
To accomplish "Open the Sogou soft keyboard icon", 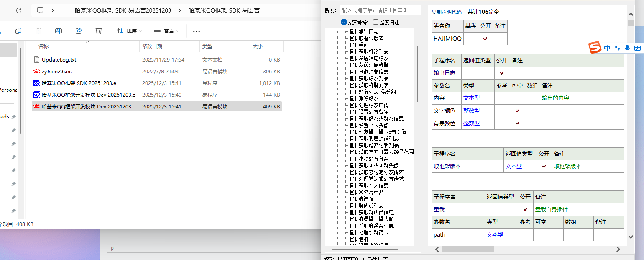I will coord(637,48).
